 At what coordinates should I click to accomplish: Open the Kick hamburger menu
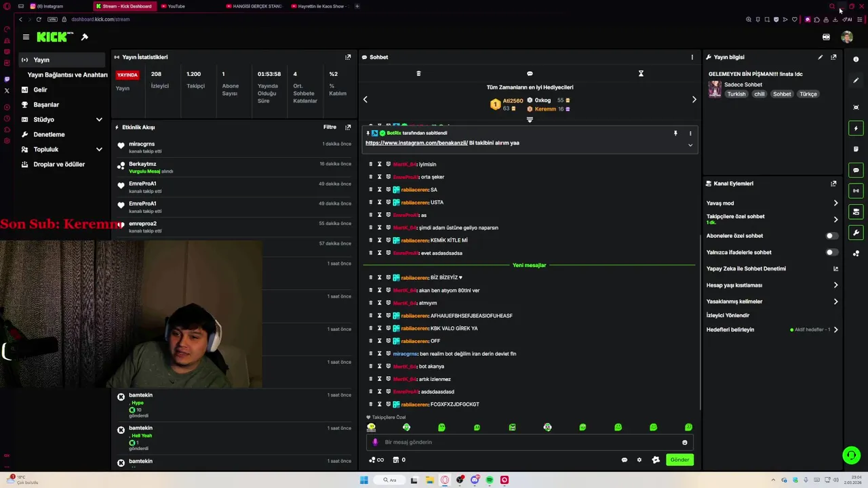click(26, 37)
